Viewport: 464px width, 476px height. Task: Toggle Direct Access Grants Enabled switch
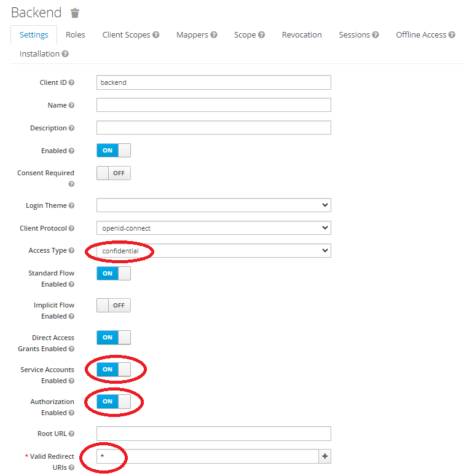(114, 338)
